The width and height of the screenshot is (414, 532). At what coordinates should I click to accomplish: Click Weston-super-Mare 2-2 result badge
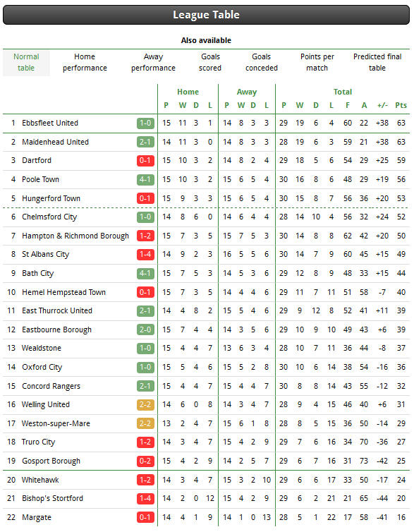click(145, 424)
